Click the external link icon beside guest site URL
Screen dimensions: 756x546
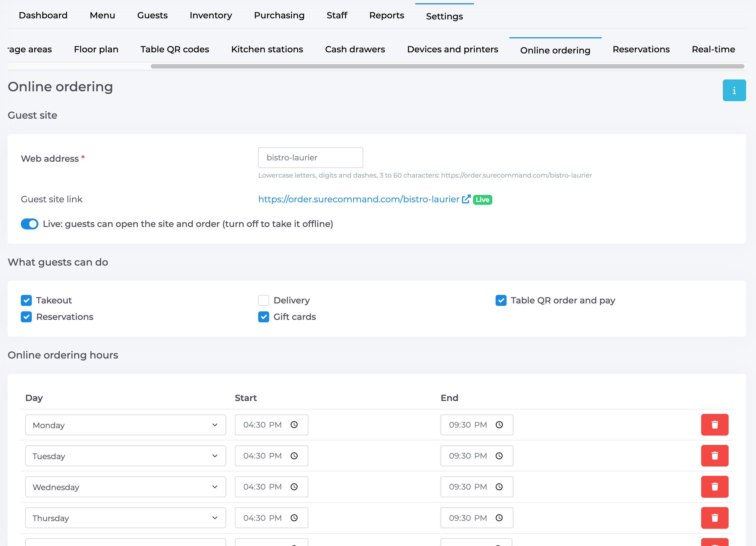click(466, 199)
